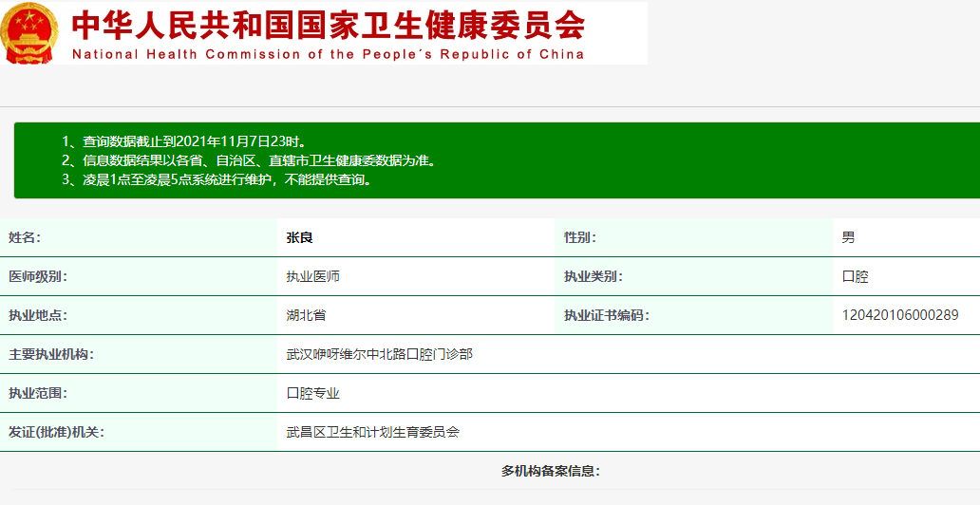The width and height of the screenshot is (980, 505).
Task: Select the gender value 男
Action: (848, 238)
